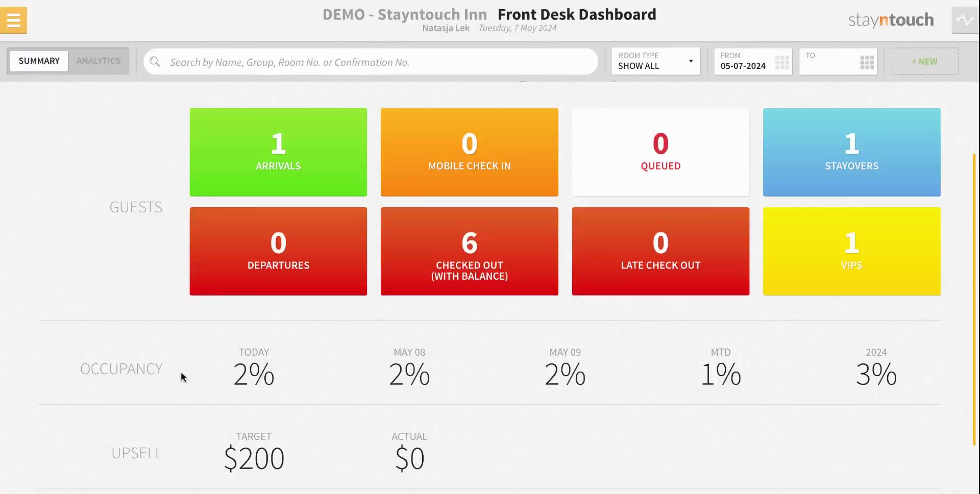Click TODAY occupancy value 2%
The width and height of the screenshot is (980, 494).
pos(254,375)
